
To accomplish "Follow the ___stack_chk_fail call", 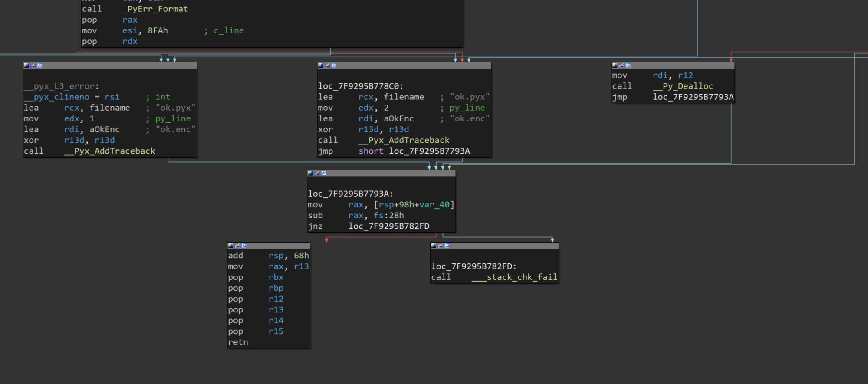I will pos(514,277).
